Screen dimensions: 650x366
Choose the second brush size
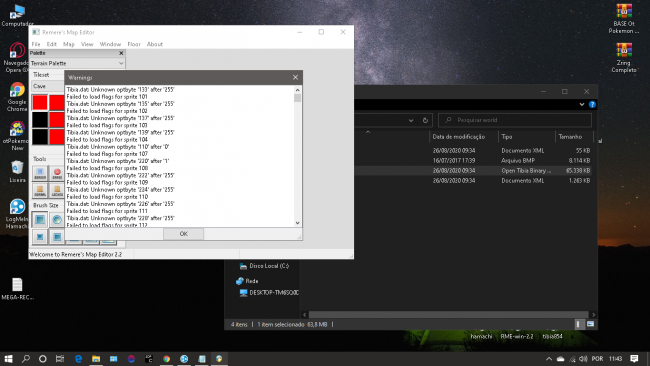click(57, 237)
